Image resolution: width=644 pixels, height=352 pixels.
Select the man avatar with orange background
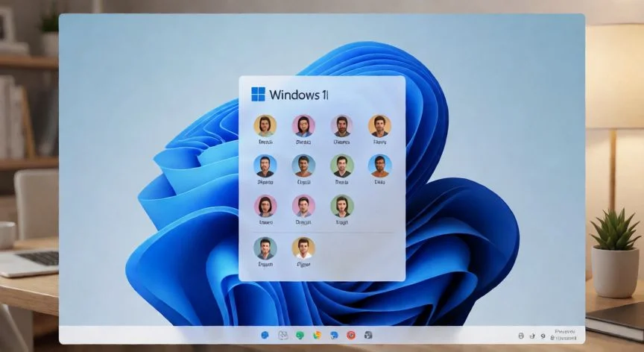(379, 126)
